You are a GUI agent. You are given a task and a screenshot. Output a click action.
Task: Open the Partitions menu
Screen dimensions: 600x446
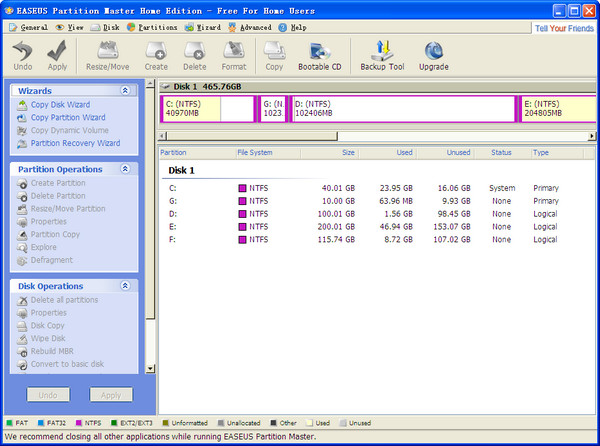[x=157, y=27]
